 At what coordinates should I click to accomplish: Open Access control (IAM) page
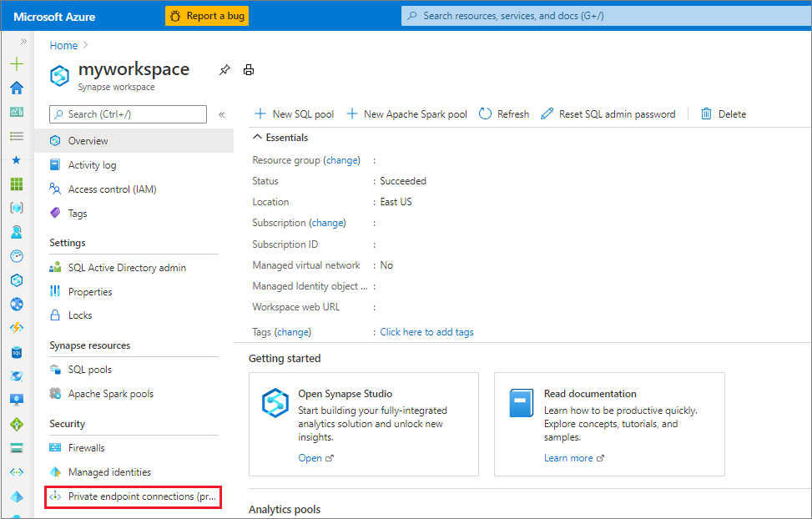(x=112, y=189)
